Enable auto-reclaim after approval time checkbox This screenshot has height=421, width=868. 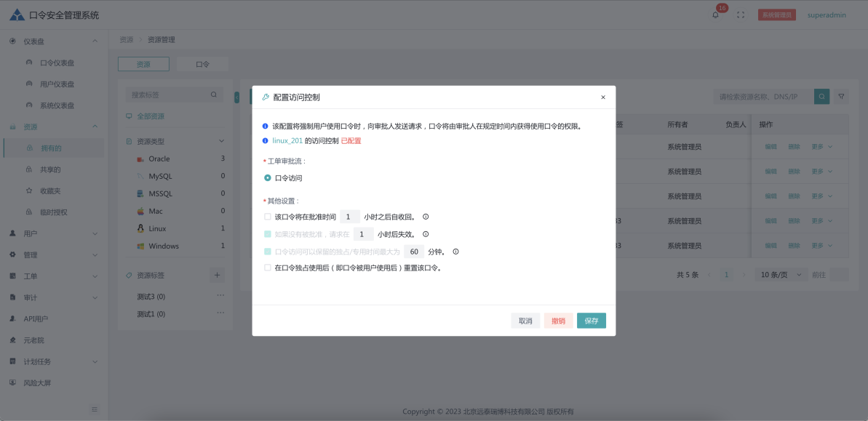click(x=268, y=217)
